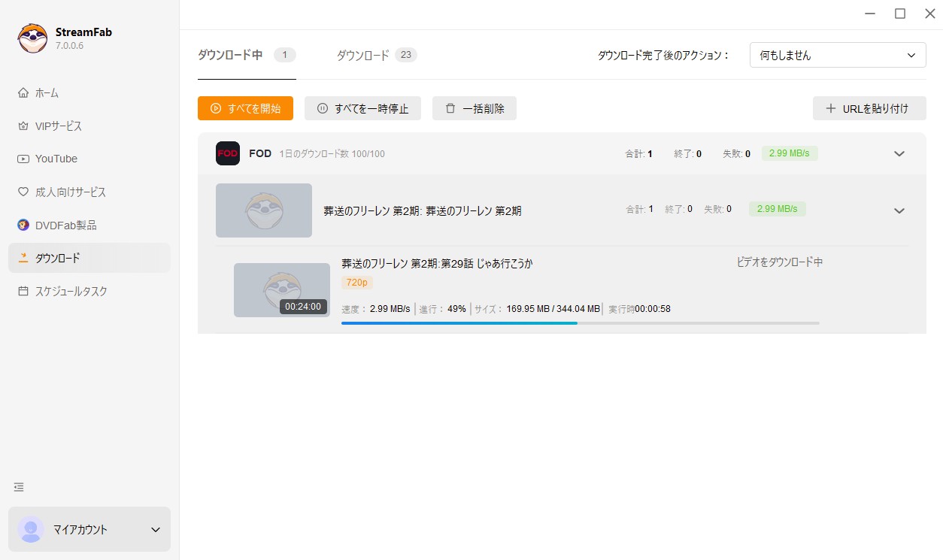Click the FOD service icon

(x=227, y=153)
